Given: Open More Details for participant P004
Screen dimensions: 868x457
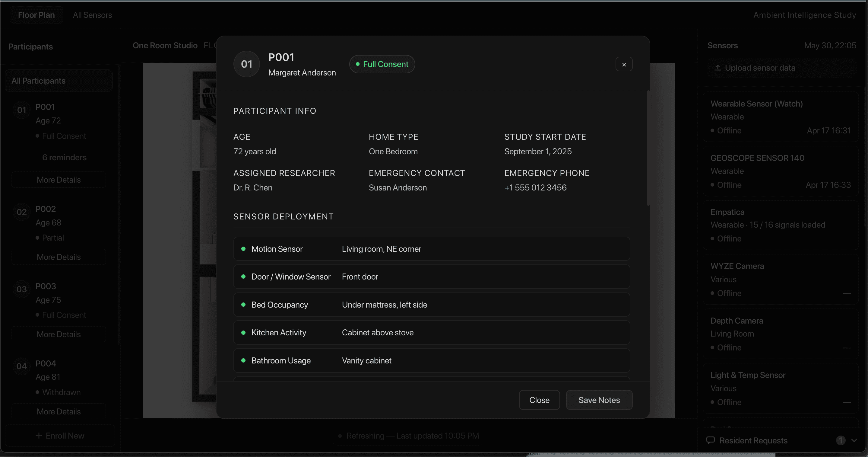Looking at the screenshot, I should click(59, 411).
